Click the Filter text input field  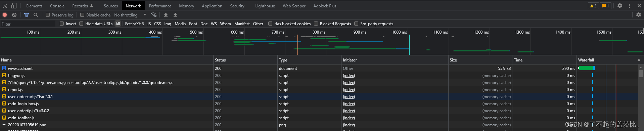(x=28, y=24)
